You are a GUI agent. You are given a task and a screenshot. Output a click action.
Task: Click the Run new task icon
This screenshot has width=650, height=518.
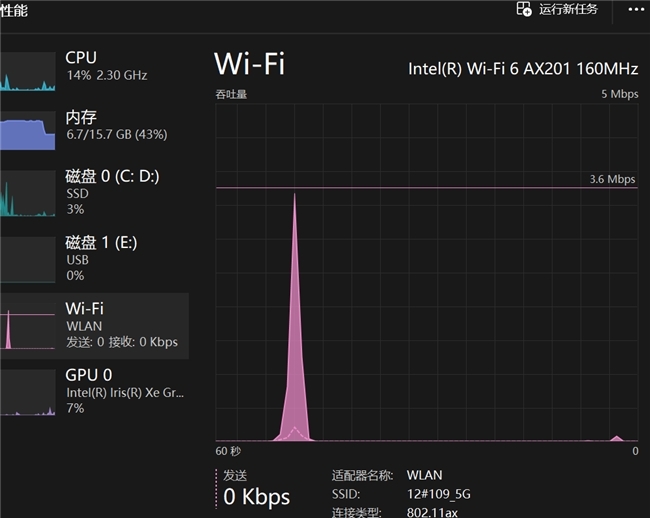coord(524,9)
